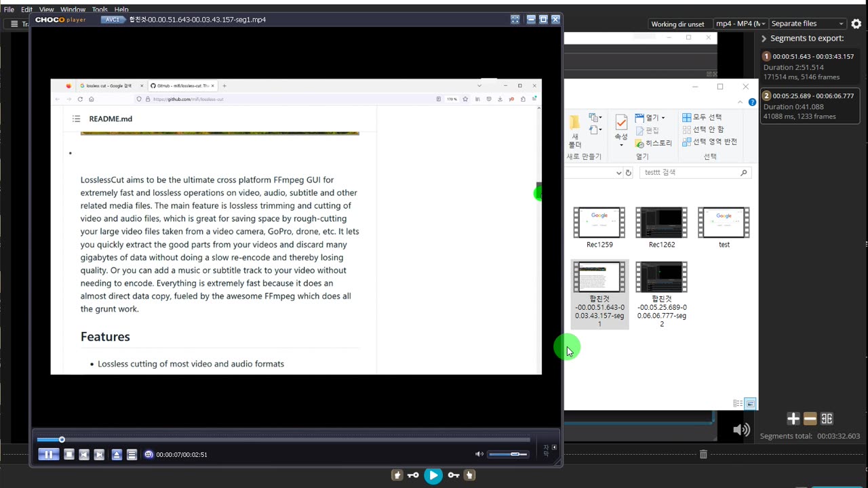Expand the Explorer address bar history dropdown

tap(618, 173)
